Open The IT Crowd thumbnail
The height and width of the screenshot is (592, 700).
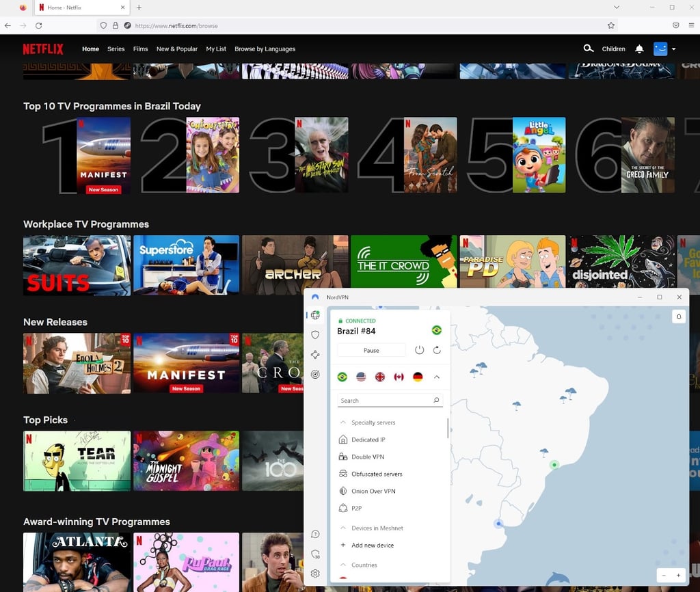[x=403, y=262]
